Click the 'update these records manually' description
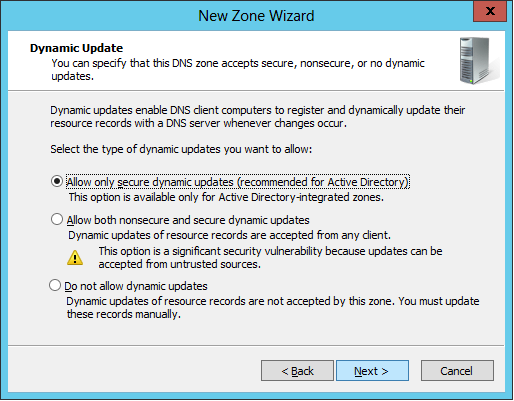This screenshot has height=401, width=514. pyautogui.click(x=273, y=307)
